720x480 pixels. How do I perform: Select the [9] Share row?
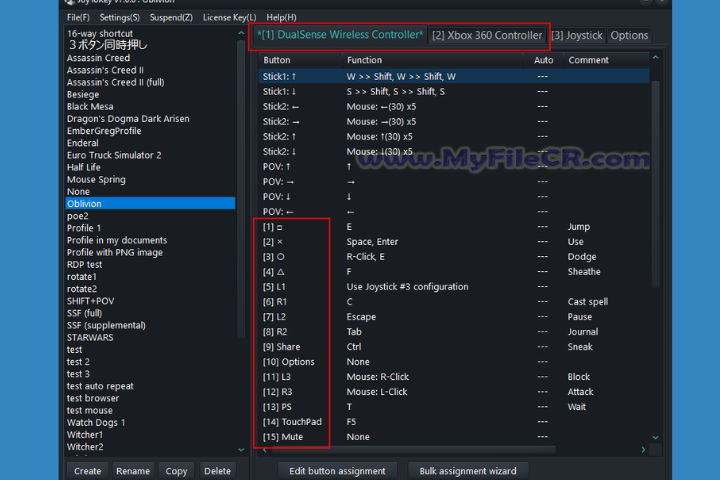tap(454, 347)
